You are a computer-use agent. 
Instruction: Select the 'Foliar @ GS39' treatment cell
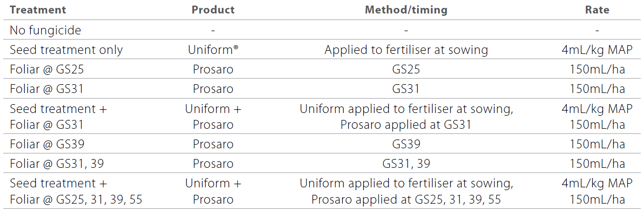[x=47, y=144]
